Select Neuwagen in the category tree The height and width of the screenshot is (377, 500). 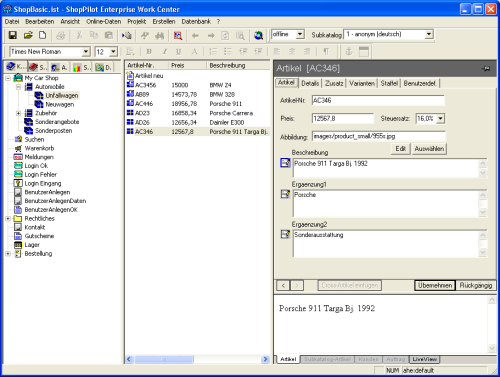[x=60, y=104]
